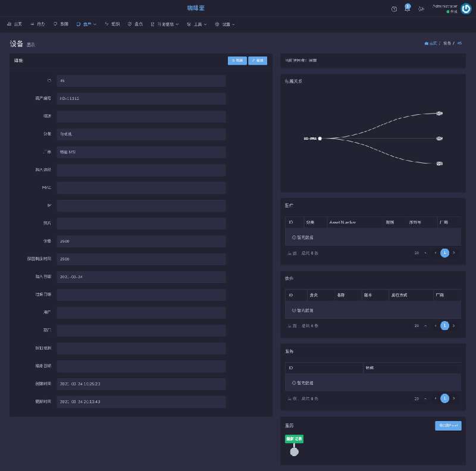Click the middle node on right of graph

(439, 139)
